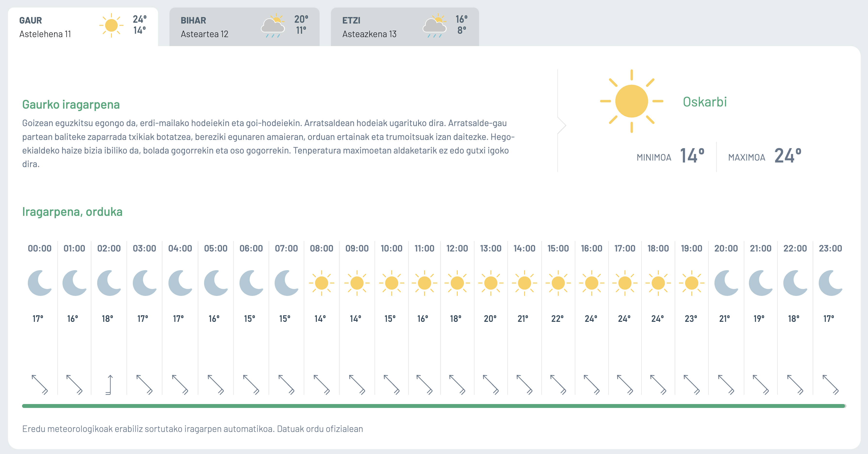Screen dimensions: 868x454
Task: Click the 01:00 hour label
Action: tap(74, 248)
